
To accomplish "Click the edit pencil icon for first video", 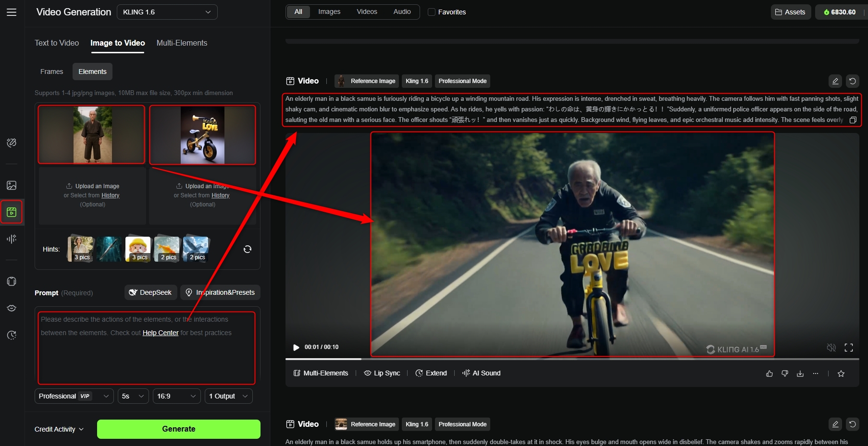I will tap(835, 81).
